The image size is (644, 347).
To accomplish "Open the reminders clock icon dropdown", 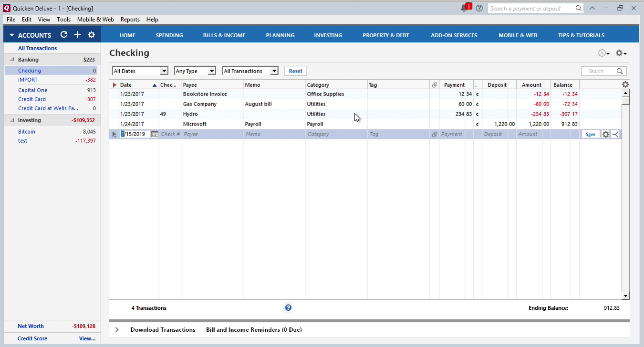I will tap(604, 53).
